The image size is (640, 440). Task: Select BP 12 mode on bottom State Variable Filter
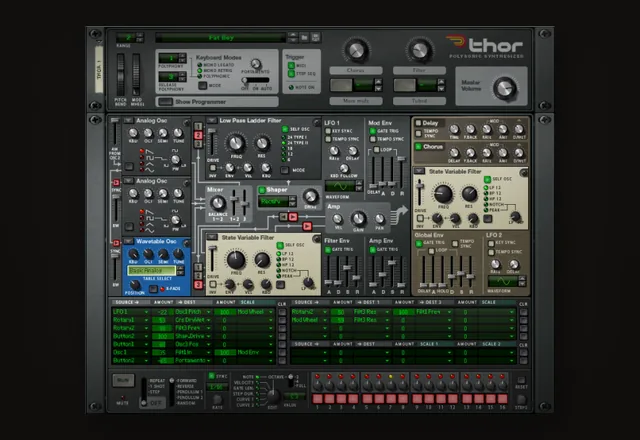pos(279,259)
